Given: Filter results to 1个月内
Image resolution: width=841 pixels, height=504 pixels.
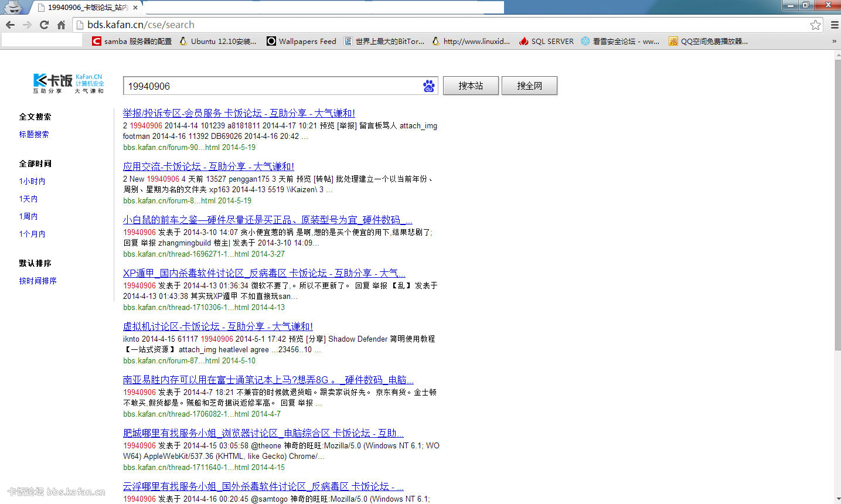Looking at the screenshot, I should click(x=32, y=234).
